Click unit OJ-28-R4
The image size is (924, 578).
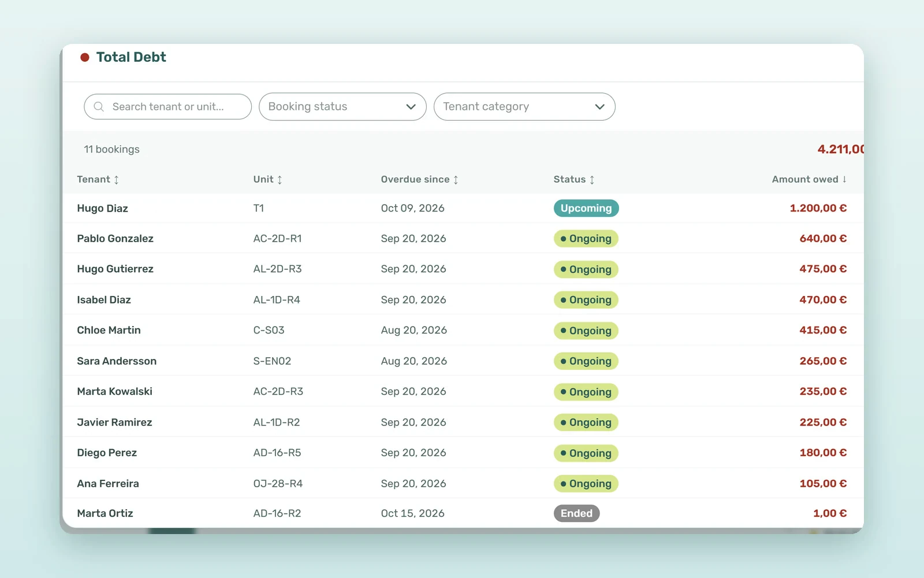pyautogui.click(x=278, y=484)
